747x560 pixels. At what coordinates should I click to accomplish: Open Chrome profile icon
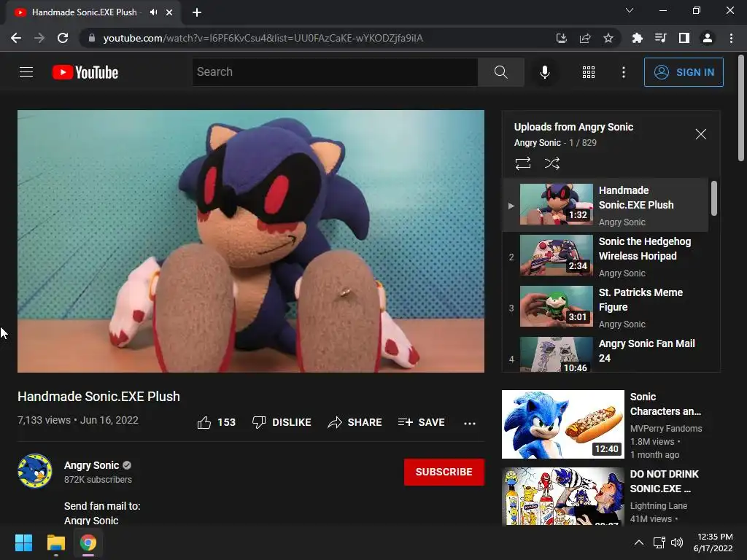point(708,38)
